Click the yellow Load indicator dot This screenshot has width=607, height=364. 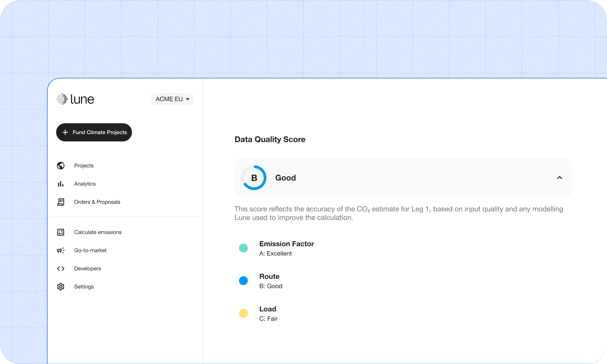(243, 313)
